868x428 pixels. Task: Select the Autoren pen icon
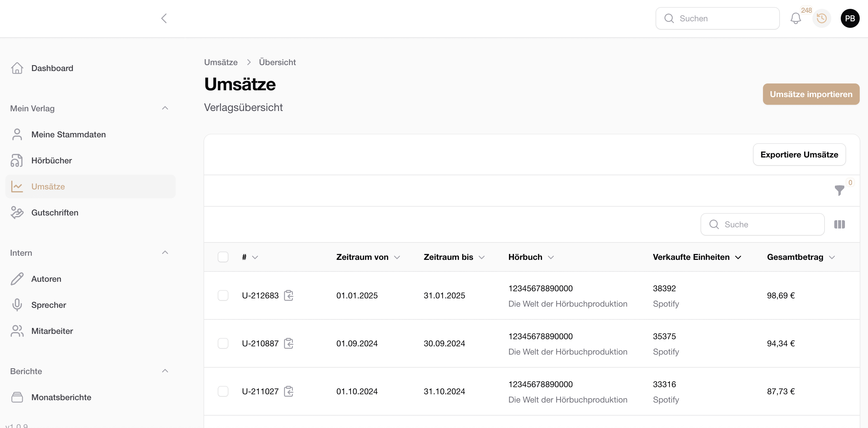[17, 279]
